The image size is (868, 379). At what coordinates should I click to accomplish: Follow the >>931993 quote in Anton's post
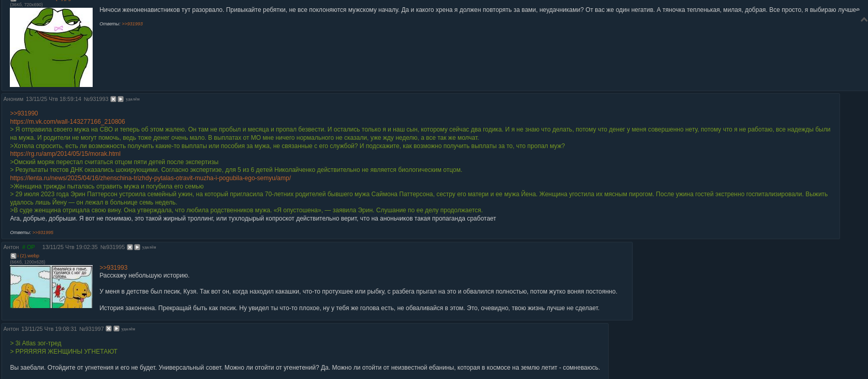pos(113,268)
